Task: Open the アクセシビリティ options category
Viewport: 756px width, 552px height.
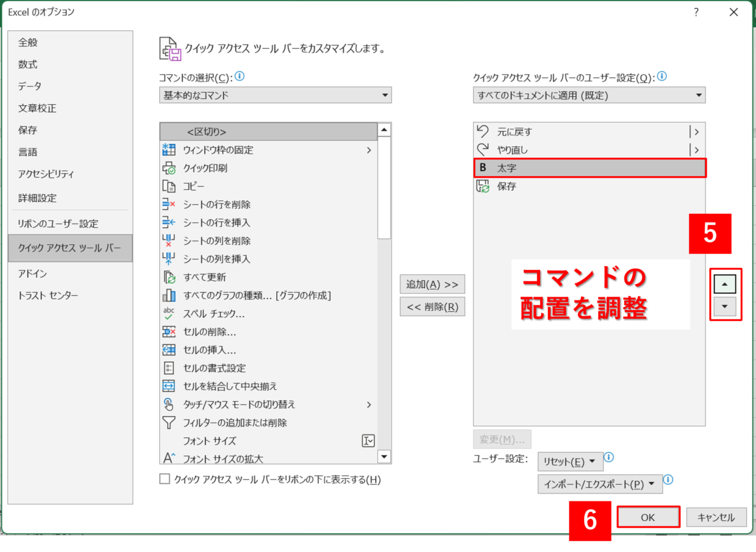Action: pyautogui.click(x=70, y=174)
